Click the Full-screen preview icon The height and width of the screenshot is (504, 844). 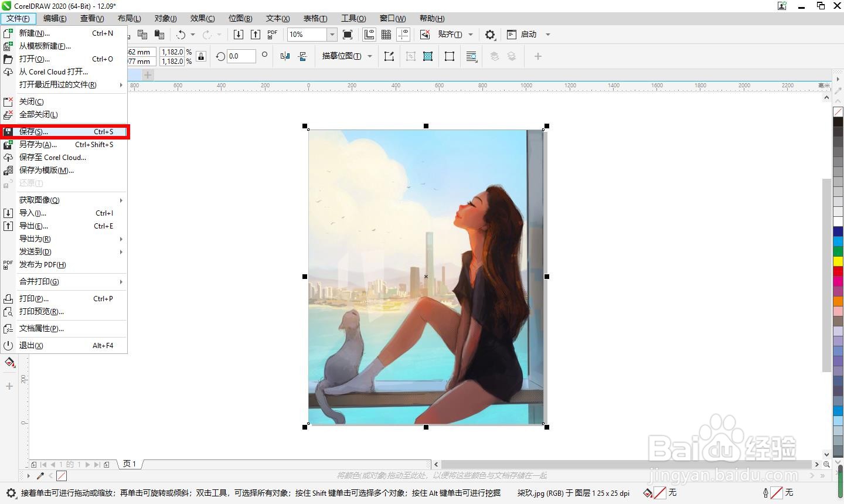coord(348,35)
